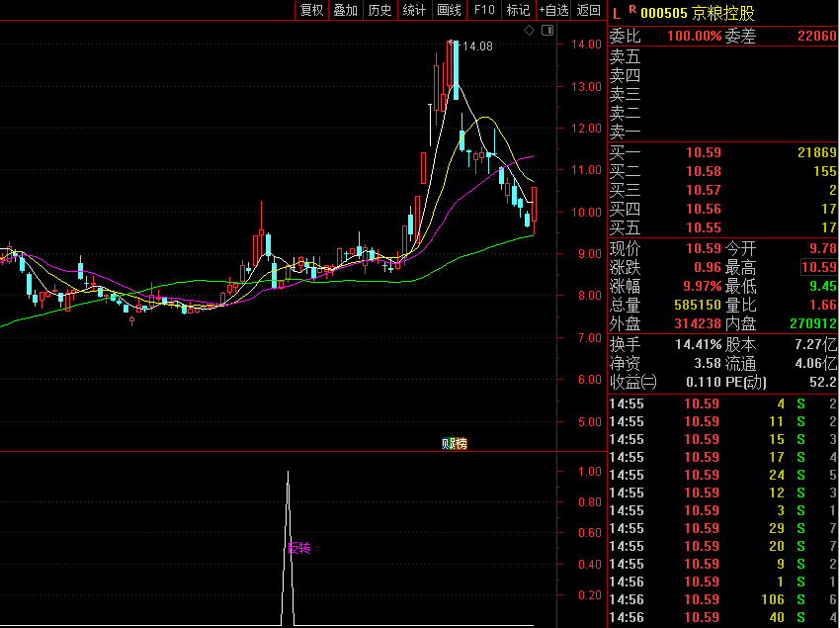Click the 量比 value 1.66
Image resolution: width=840 pixels, height=628 pixels.
coord(823,306)
